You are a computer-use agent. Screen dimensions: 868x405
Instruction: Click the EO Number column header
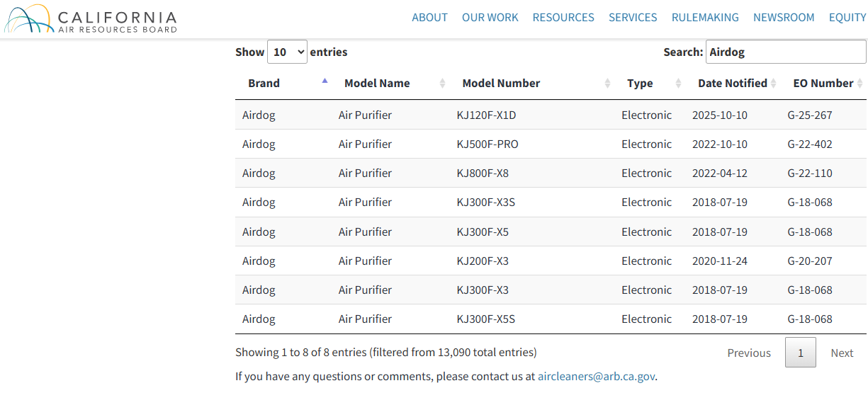pyautogui.click(x=823, y=84)
